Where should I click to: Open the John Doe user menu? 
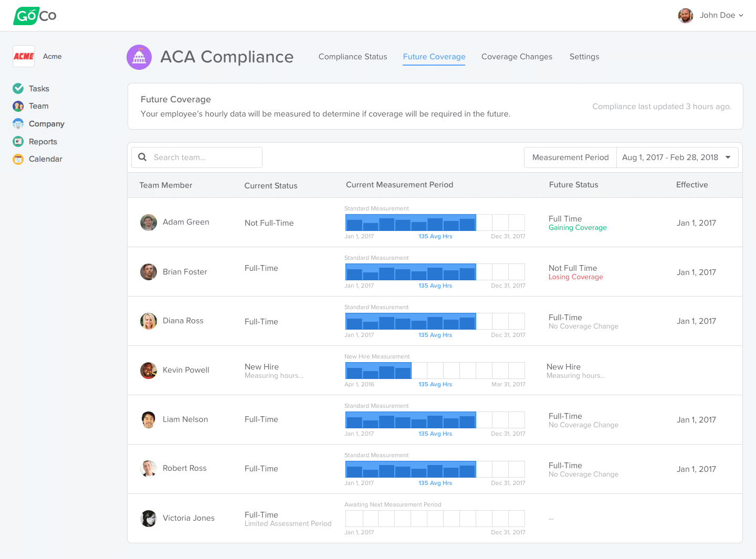711,15
